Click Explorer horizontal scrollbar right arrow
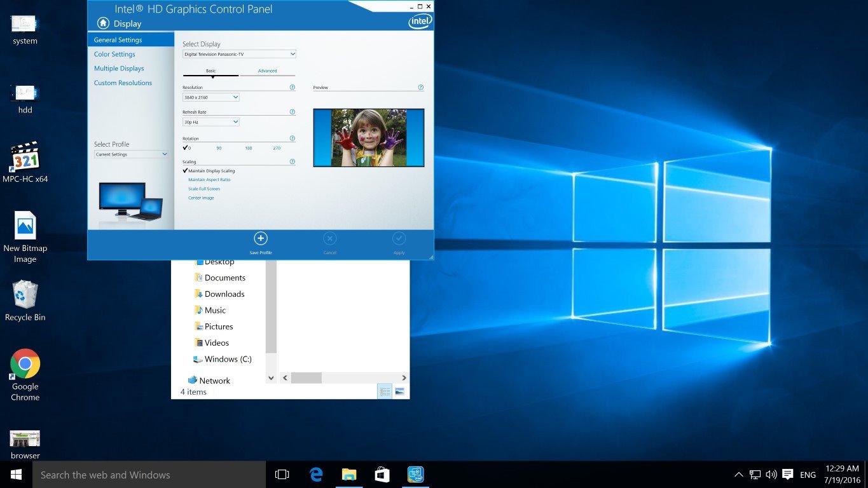Image resolution: width=868 pixels, height=488 pixels. point(403,377)
